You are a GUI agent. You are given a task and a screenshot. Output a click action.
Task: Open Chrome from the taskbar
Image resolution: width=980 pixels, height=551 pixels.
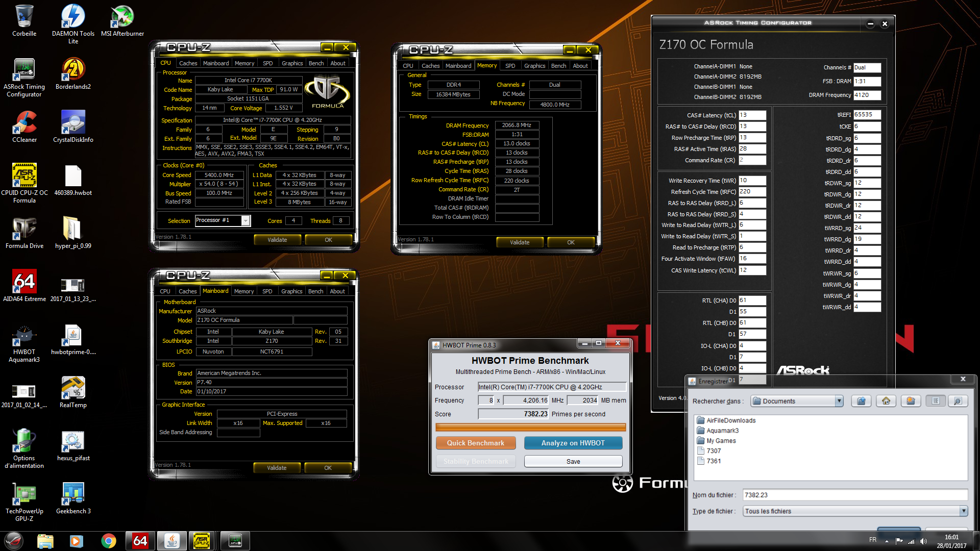click(108, 541)
